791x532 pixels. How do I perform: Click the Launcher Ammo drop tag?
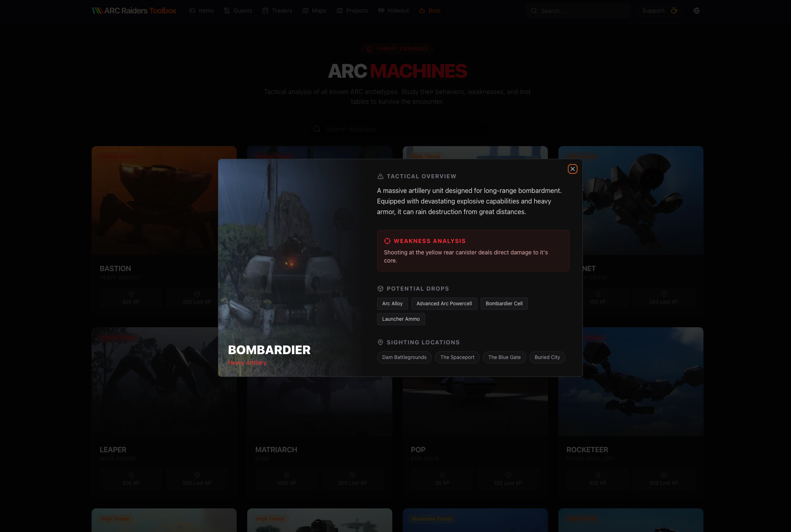tap(401, 319)
